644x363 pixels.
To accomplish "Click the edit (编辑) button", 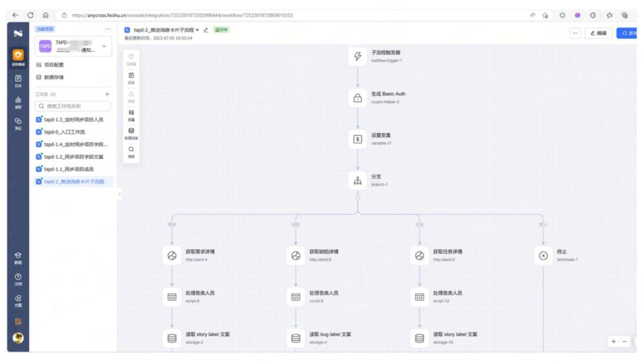I will click(598, 33).
